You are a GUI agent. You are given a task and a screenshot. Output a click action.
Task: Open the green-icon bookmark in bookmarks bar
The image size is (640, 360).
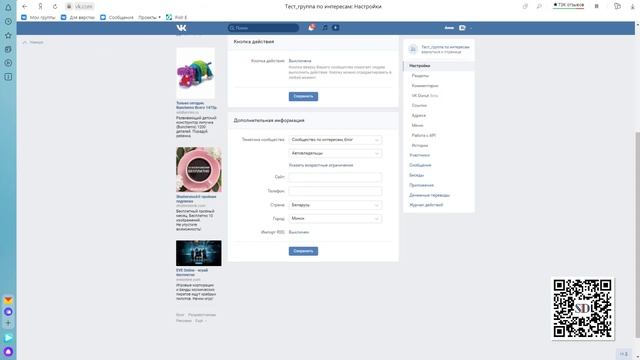click(x=176, y=18)
